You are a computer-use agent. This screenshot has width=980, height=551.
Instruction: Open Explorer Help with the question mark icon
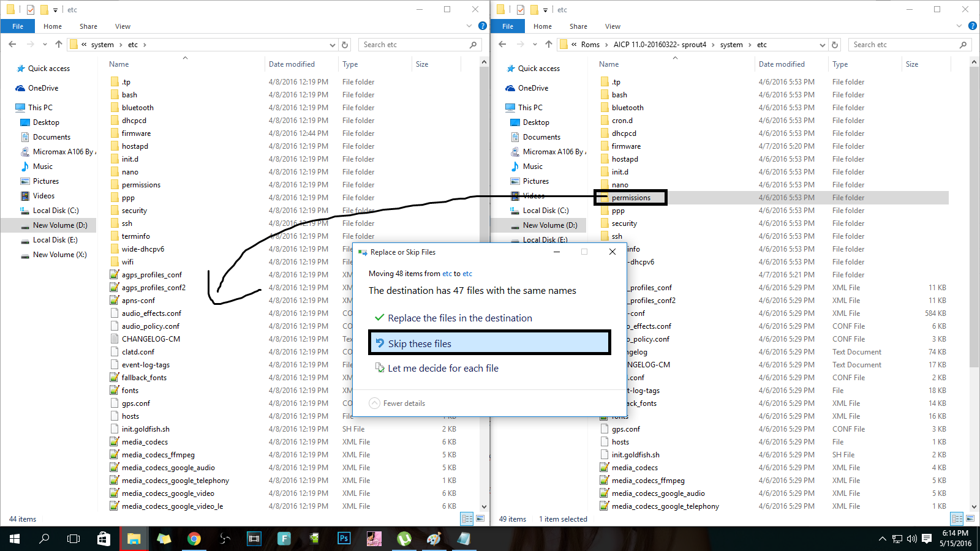pos(482,26)
